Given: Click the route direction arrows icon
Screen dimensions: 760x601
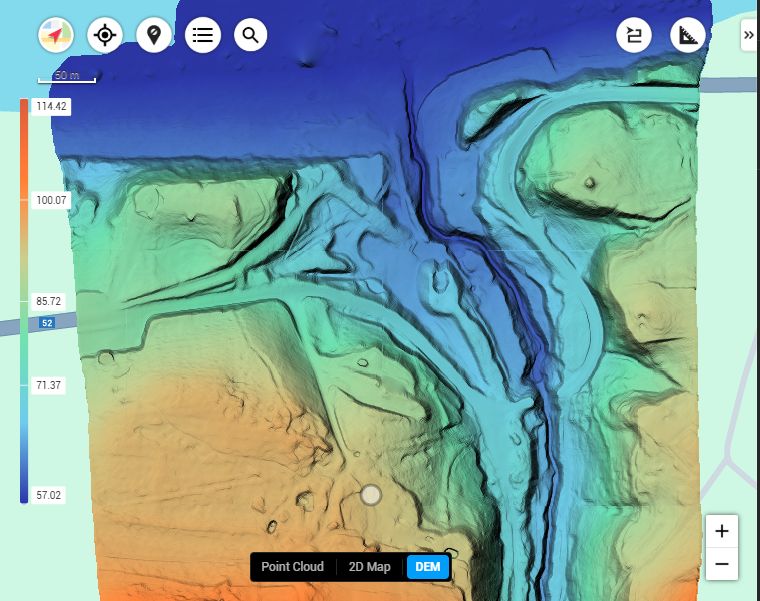Looking at the screenshot, I should (x=634, y=35).
